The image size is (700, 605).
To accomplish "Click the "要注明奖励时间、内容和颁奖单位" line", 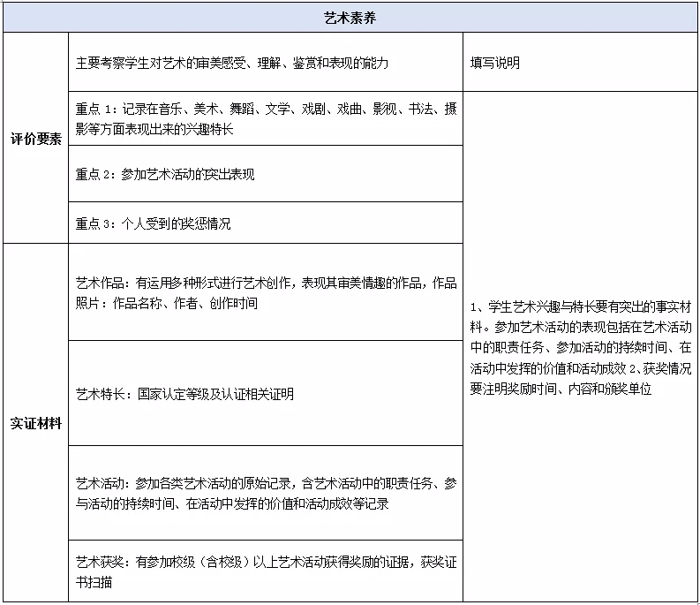I will point(561,389).
